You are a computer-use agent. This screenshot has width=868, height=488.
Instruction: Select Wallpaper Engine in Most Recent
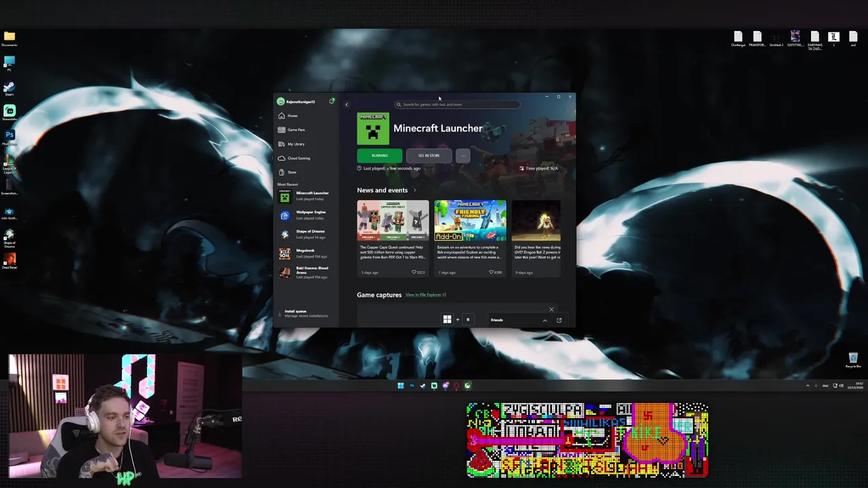point(305,215)
